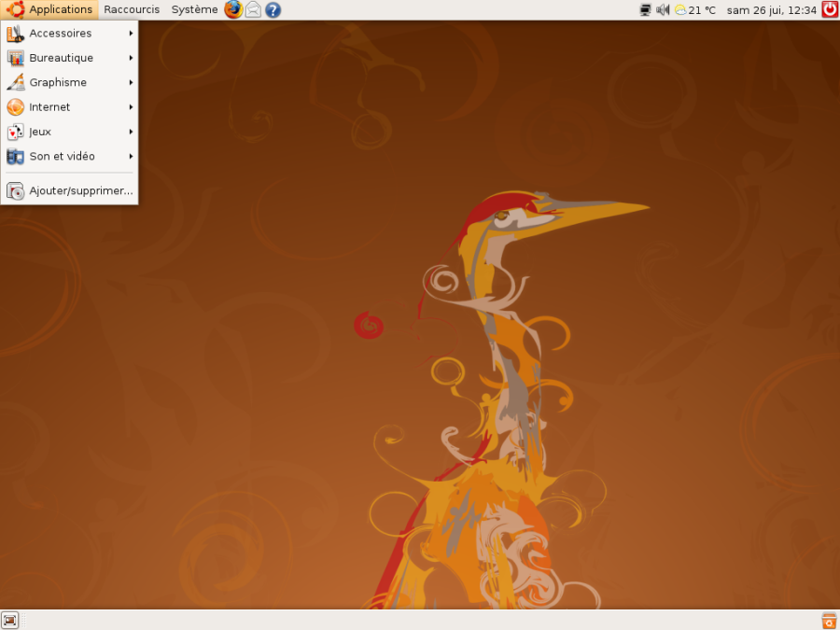Expand the arrow next to Jeux

(x=131, y=132)
